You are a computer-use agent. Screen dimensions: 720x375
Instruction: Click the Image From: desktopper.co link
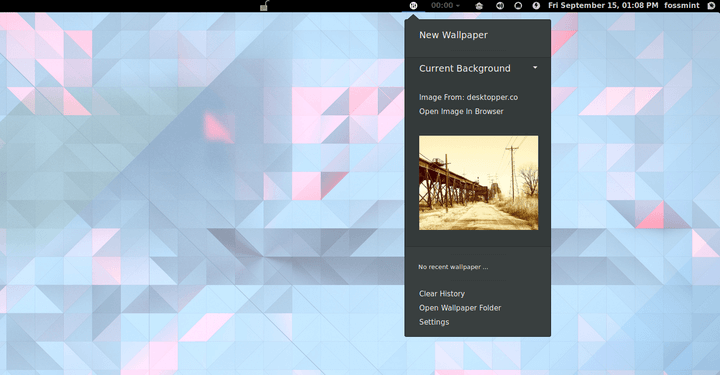(x=468, y=97)
